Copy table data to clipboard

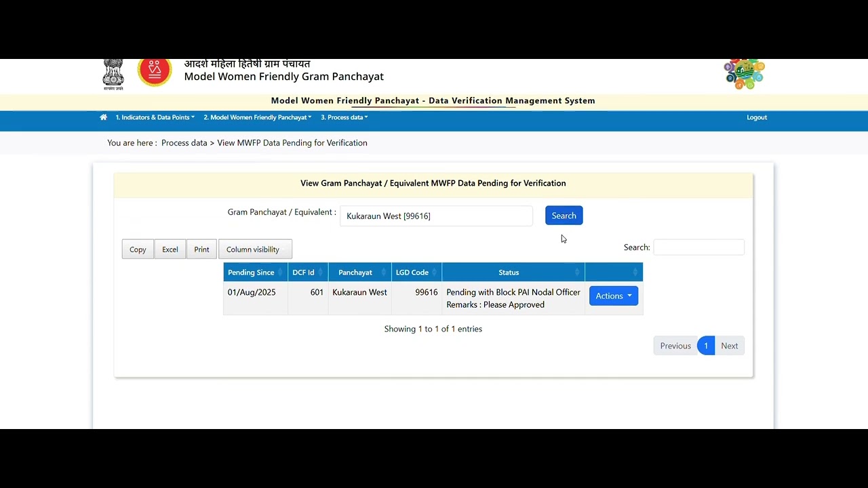click(138, 249)
